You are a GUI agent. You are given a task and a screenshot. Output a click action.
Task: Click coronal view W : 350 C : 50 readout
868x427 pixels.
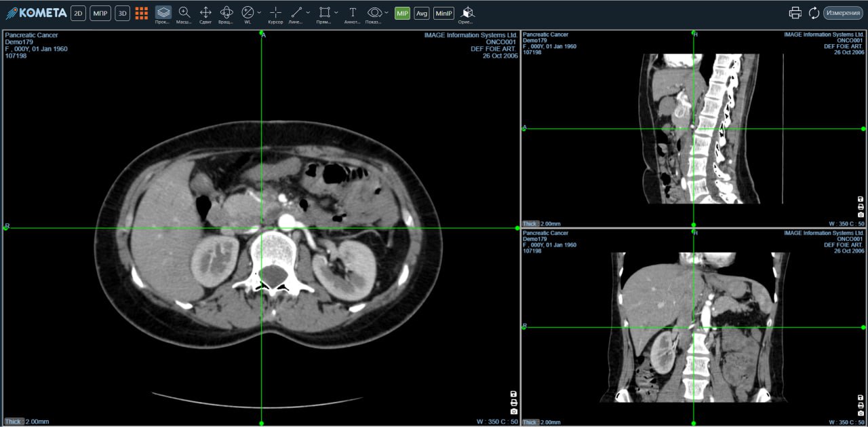[x=846, y=422]
